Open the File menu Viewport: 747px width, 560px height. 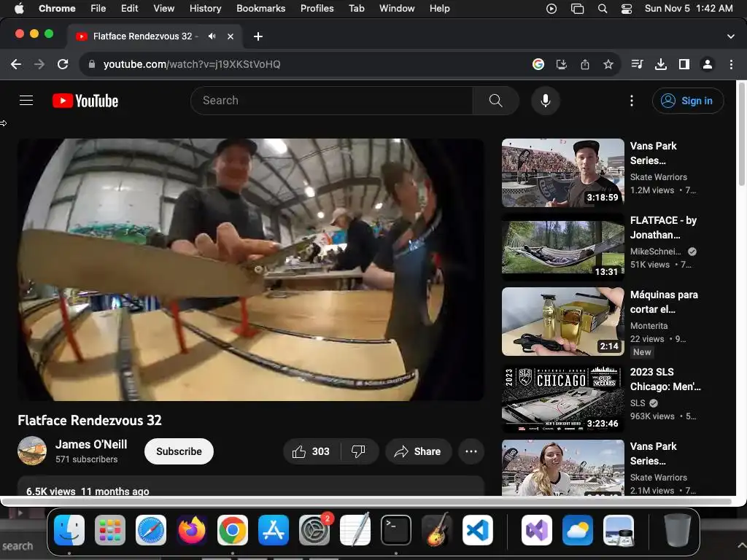[98, 8]
